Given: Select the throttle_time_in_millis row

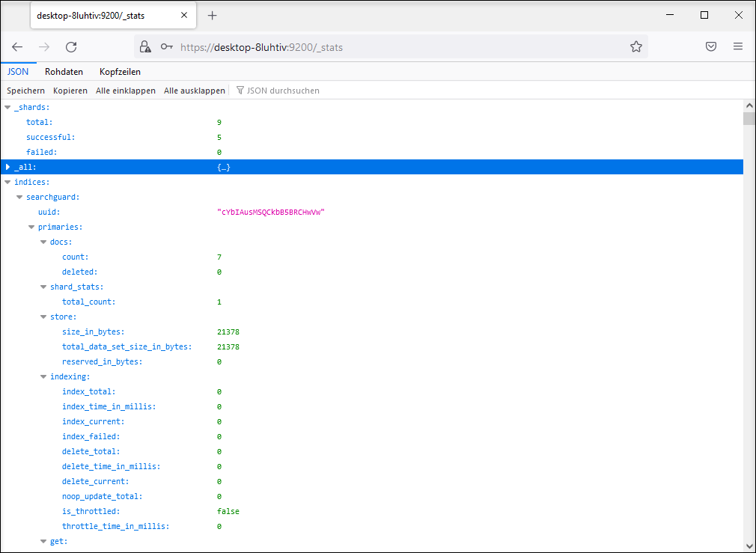Looking at the screenshot, I should click(372, 527).
